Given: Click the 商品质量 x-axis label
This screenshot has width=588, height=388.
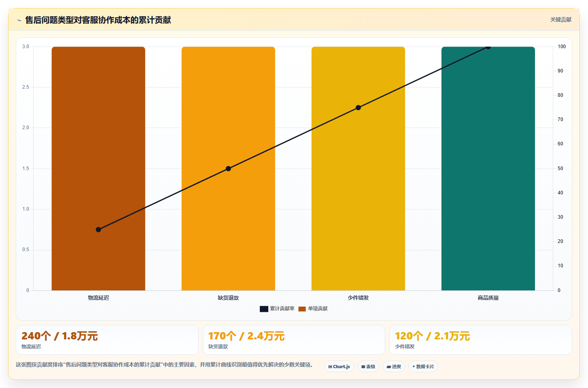Looking at the screenshot, I should 488,298.
